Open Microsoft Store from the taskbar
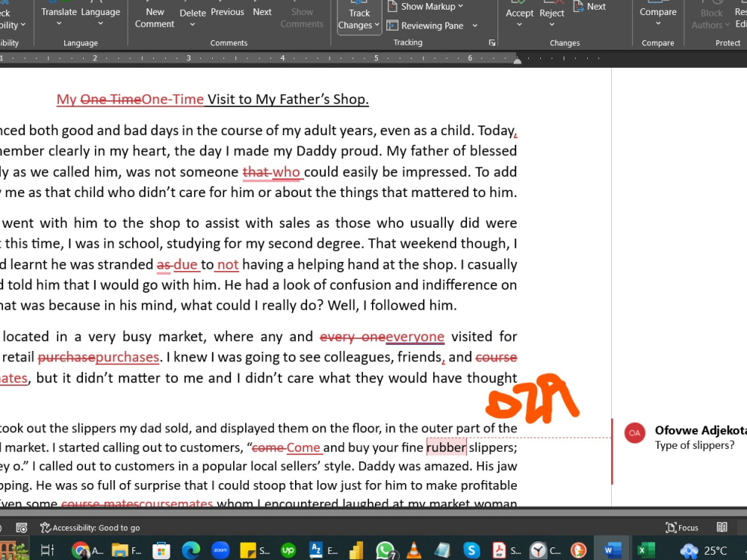This screenshot has width=747, height=560. [x=161, y=550]
